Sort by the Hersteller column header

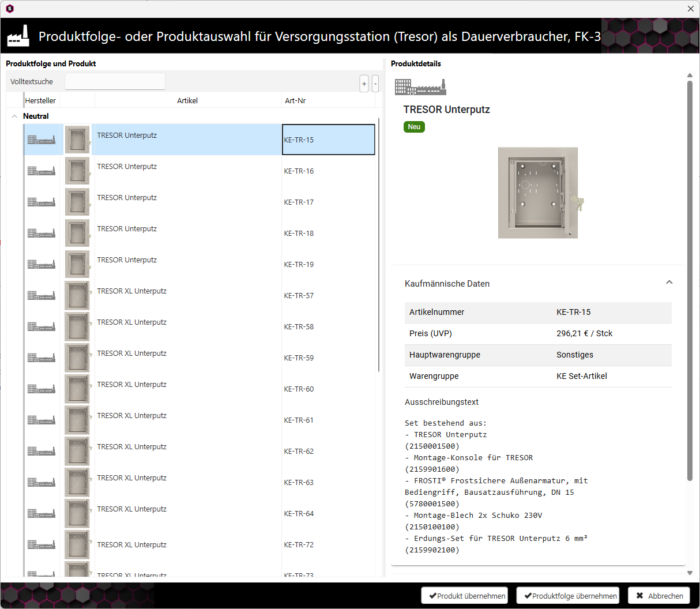40,100
